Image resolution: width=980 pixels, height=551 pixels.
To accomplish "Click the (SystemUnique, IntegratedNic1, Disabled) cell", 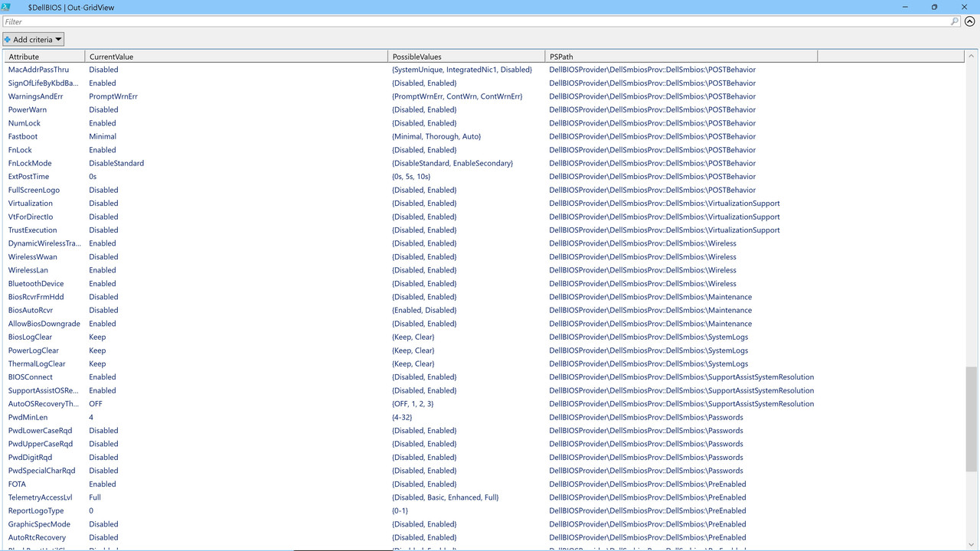I will (462, 70).
